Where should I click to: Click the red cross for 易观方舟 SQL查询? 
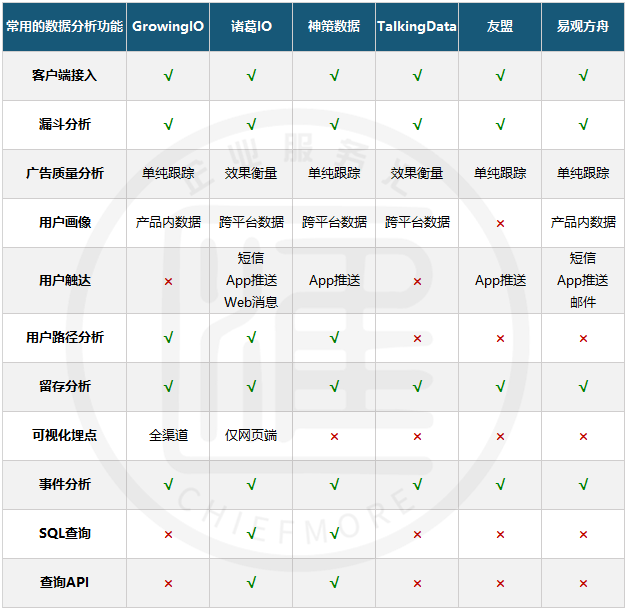pos(583,535)
